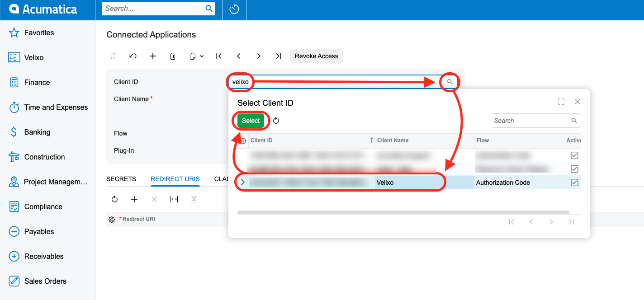Open Redirect URI grid column settings gear

pyautogui.click(x=112, y=220)
